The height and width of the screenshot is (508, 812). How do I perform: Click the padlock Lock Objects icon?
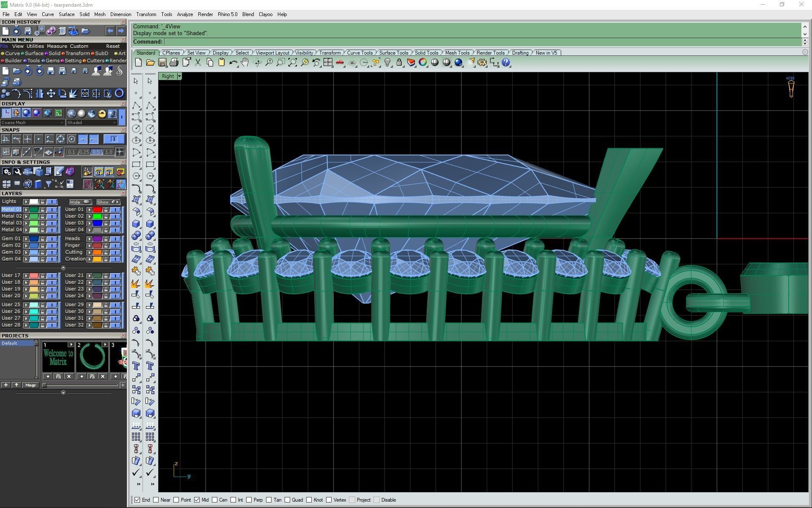[x=399, y=63]
